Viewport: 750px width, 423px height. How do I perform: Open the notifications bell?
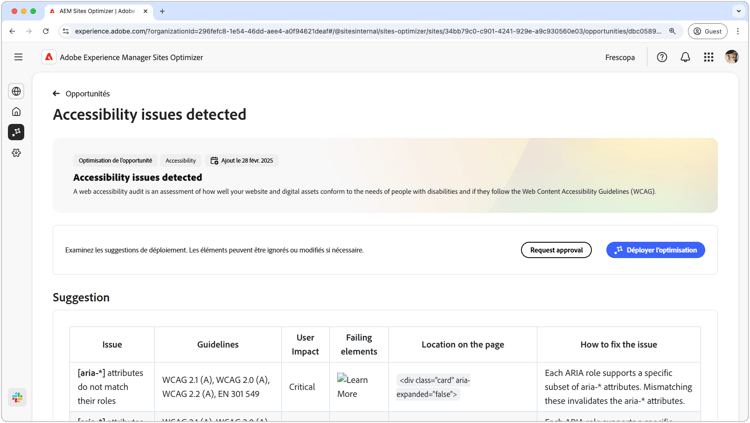pos(685,57)
